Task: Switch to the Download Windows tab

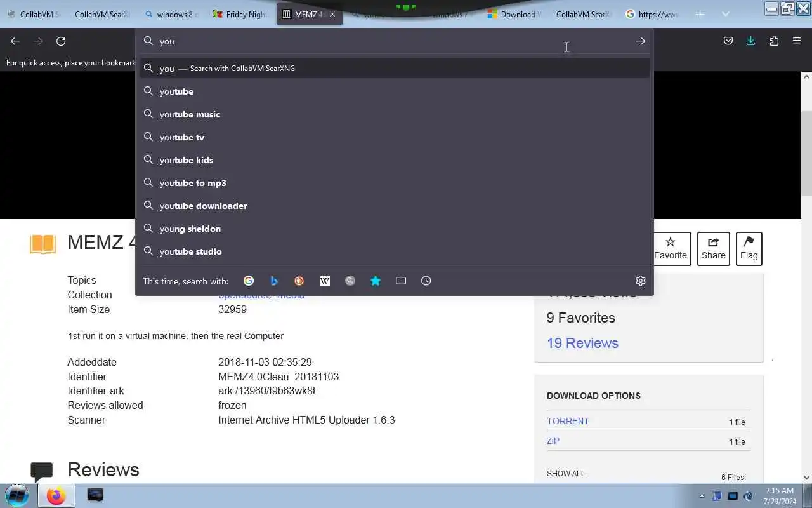Action: [x=514, y=14]
